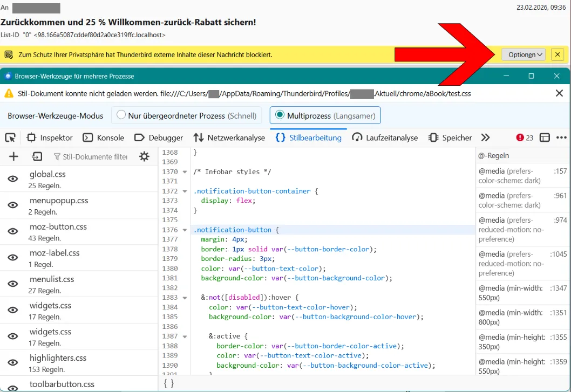Open the three-dot customize menu
Viewport: 571px width, 392px height.
[561, 137]
